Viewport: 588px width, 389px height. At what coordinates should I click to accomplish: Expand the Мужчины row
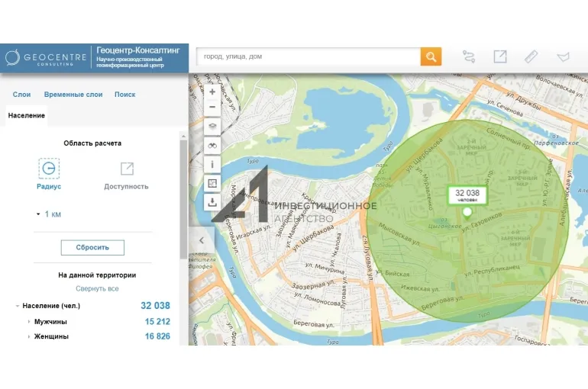[x=29, y=322]
